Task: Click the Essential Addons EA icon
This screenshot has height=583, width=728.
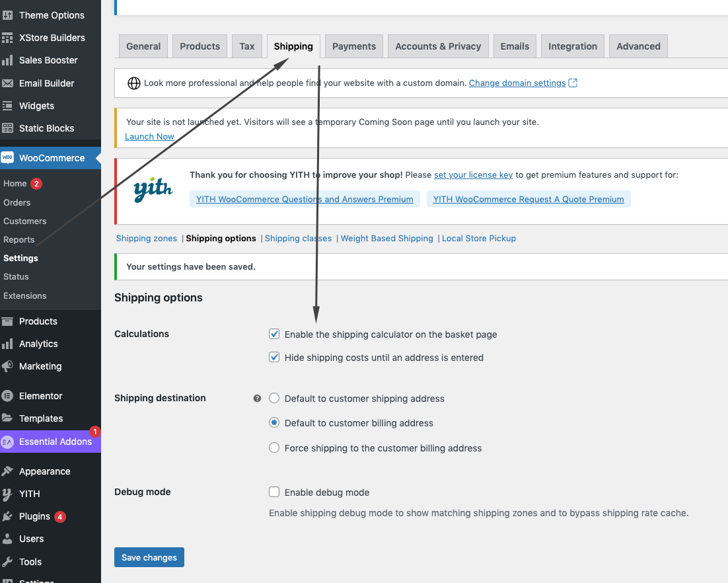Action: (x=7, y=442)
